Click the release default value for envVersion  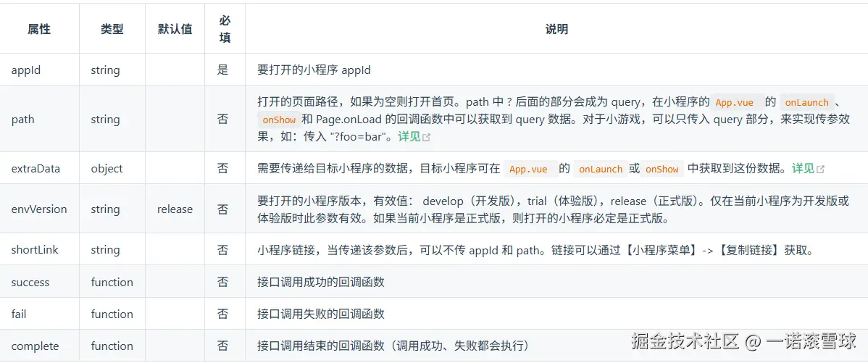tap(175, 209)
